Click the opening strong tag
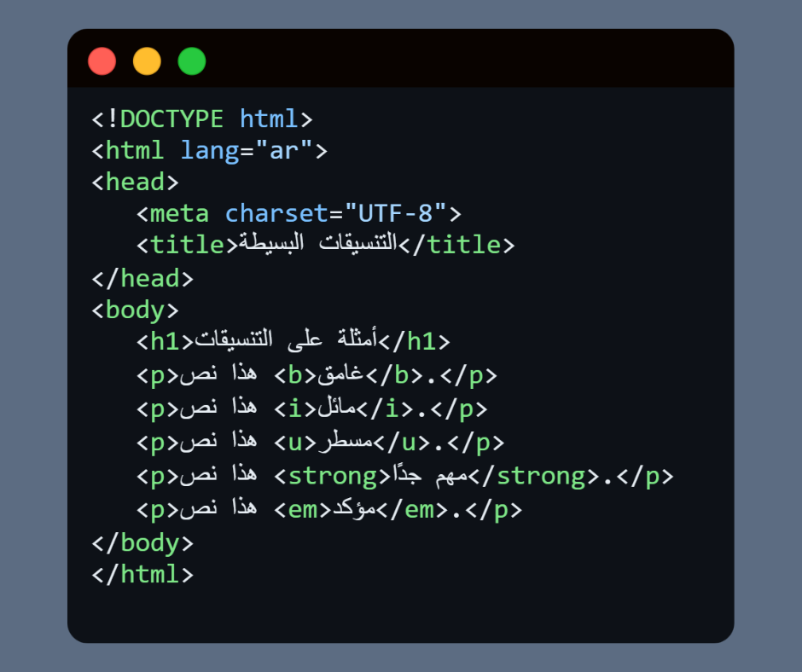Viewport: 802px width, 672px height. (333, 476)
